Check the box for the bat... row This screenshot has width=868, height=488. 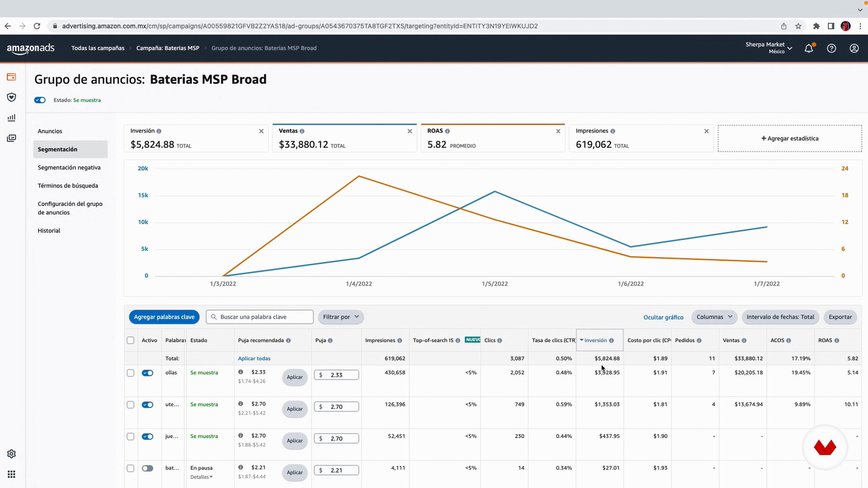(x=130, y=469)
